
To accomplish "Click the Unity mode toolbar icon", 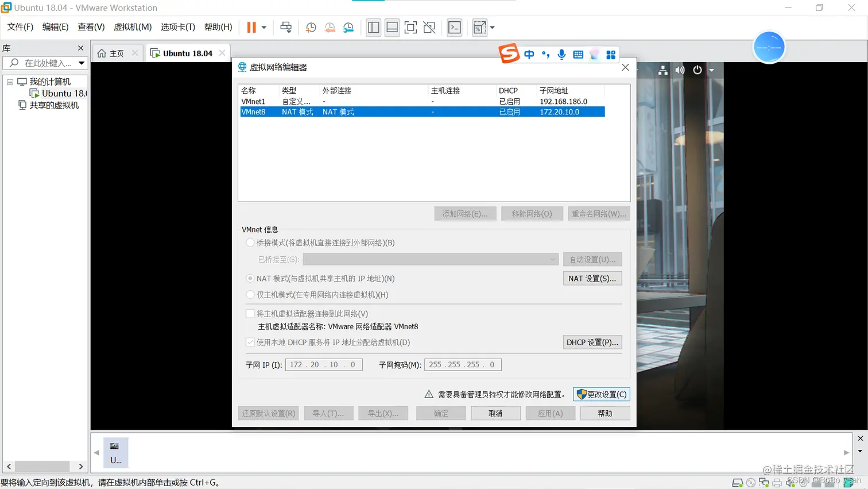I will pos(429,28).
